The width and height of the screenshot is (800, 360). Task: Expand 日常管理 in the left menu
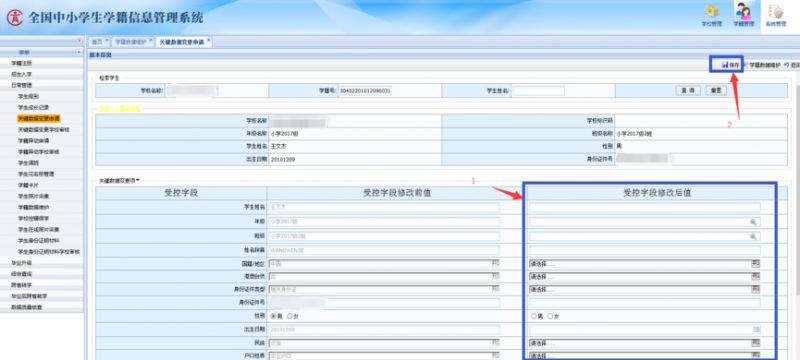click(21, 85)
